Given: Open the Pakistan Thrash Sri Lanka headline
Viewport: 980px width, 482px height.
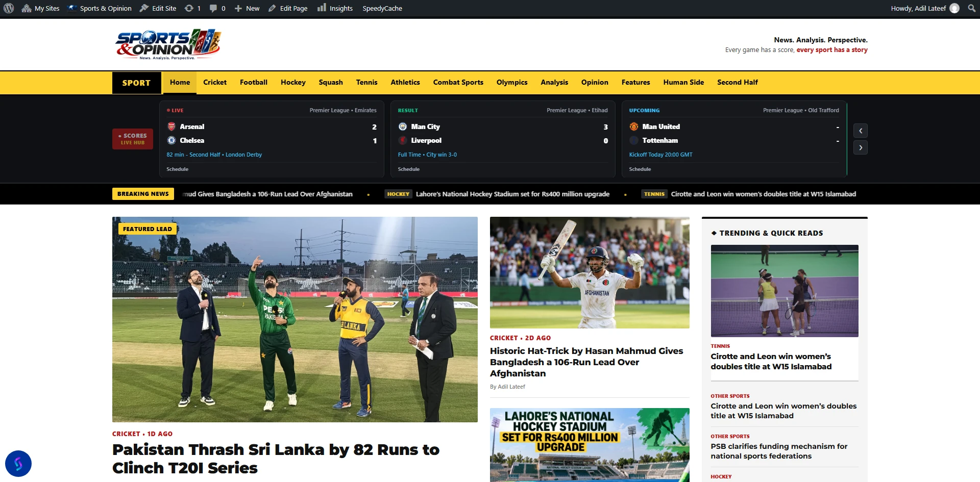Looking at the screenshot, I should click(276, 459).
